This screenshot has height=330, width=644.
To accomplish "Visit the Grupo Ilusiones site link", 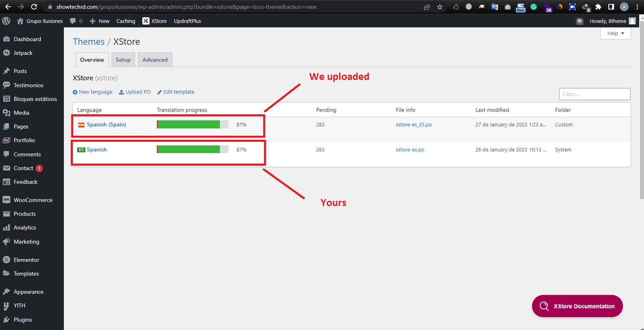I will pyautogui.click(x=40, y=21).
